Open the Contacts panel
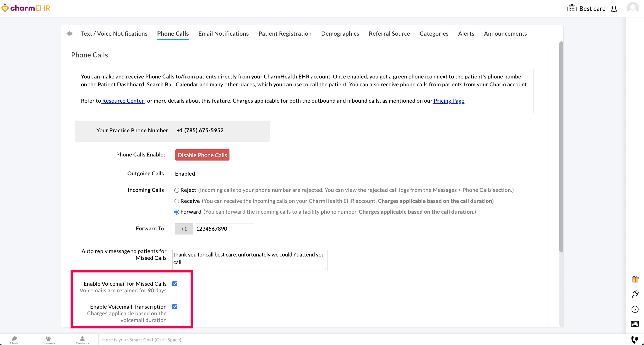644x345 pixels. click(82, 339)
